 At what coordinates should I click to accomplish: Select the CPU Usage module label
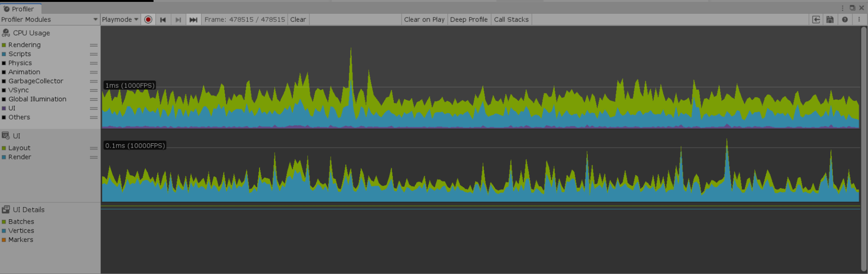[31, 33]
